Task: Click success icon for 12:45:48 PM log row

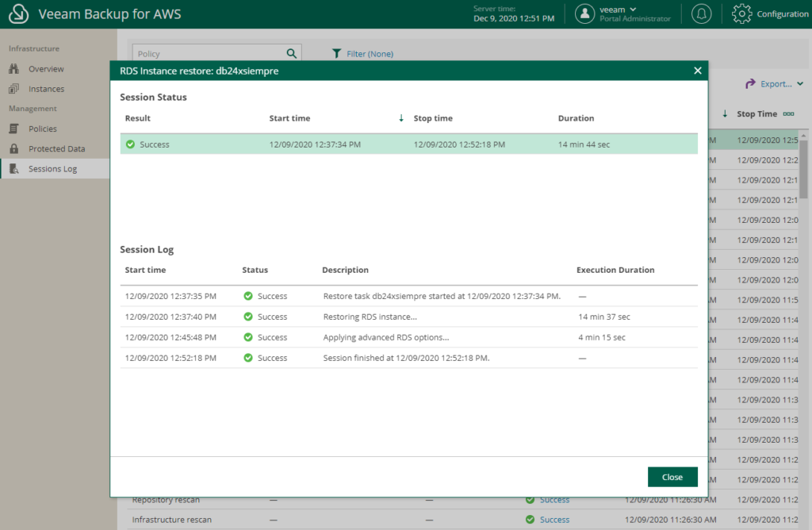Action: (x=248, y=337)
